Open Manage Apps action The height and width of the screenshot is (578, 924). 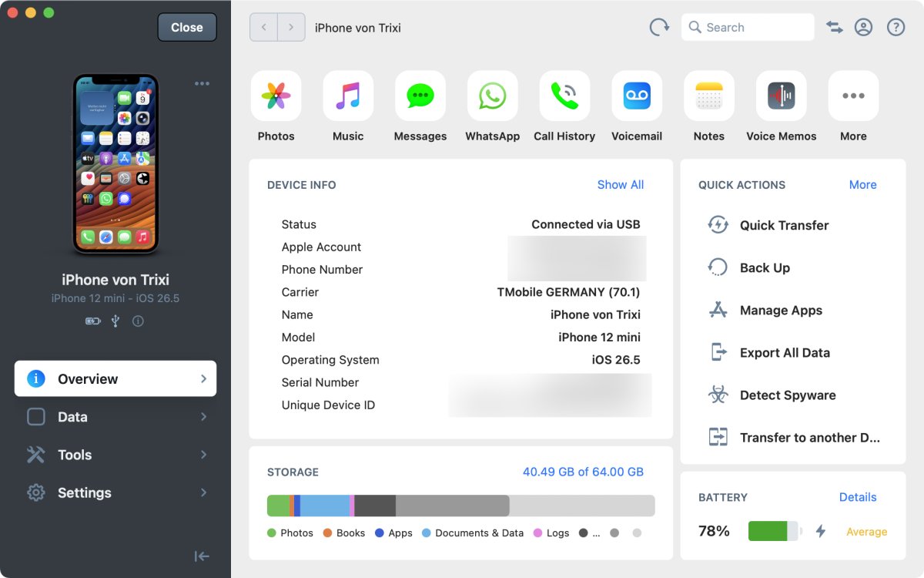(x=765, y=310)
